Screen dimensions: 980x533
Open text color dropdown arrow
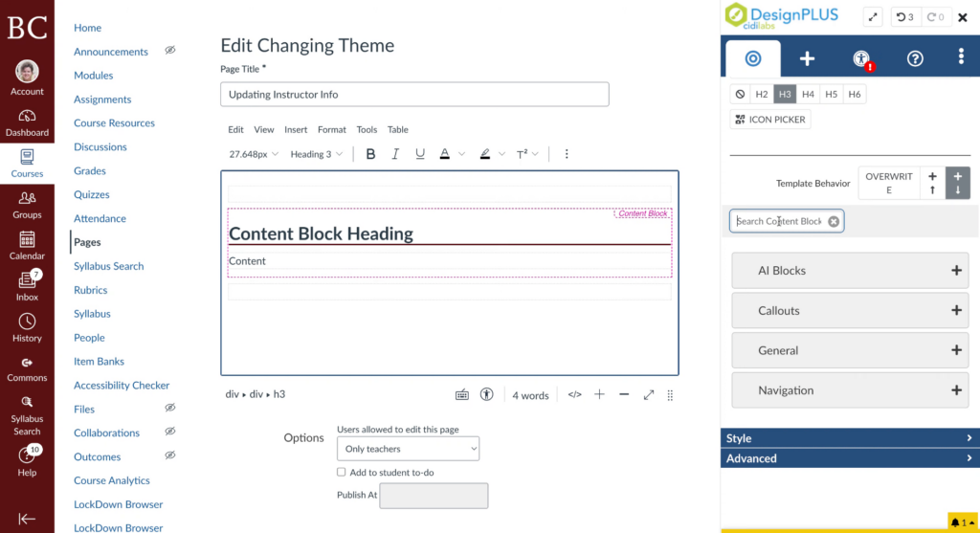tap(462, 154)
